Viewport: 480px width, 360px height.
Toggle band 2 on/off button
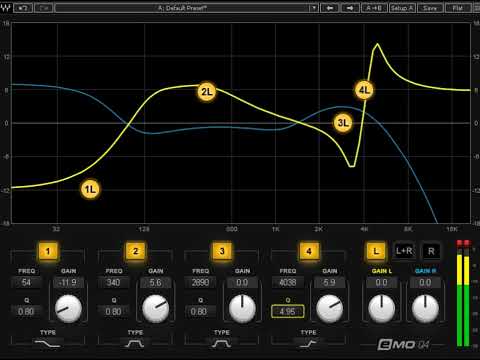135,251
